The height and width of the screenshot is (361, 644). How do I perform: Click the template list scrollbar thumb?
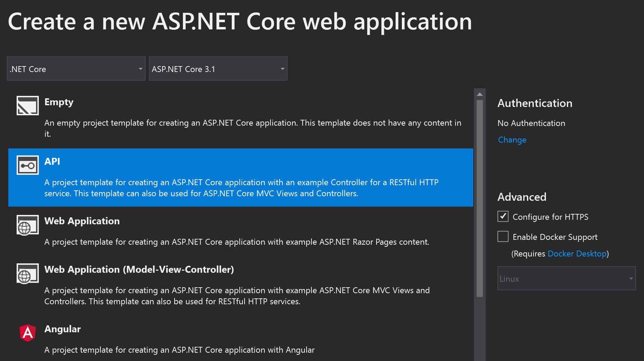pos(480,199)
